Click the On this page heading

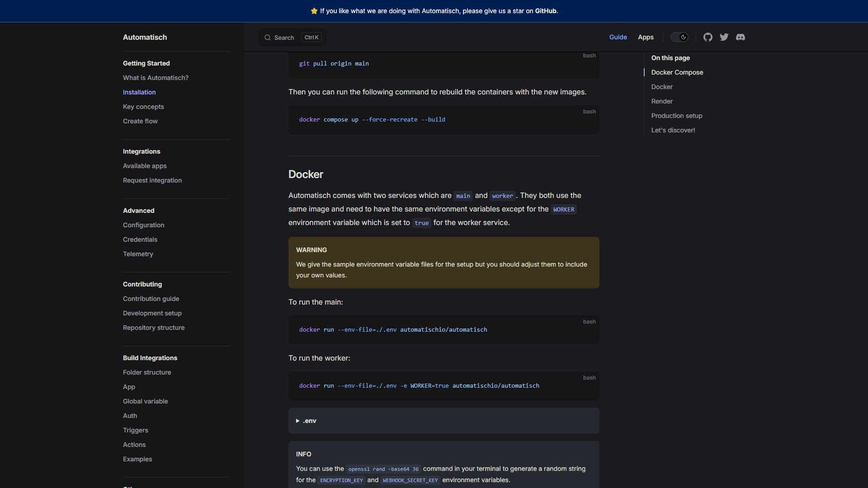coord(670,58)
